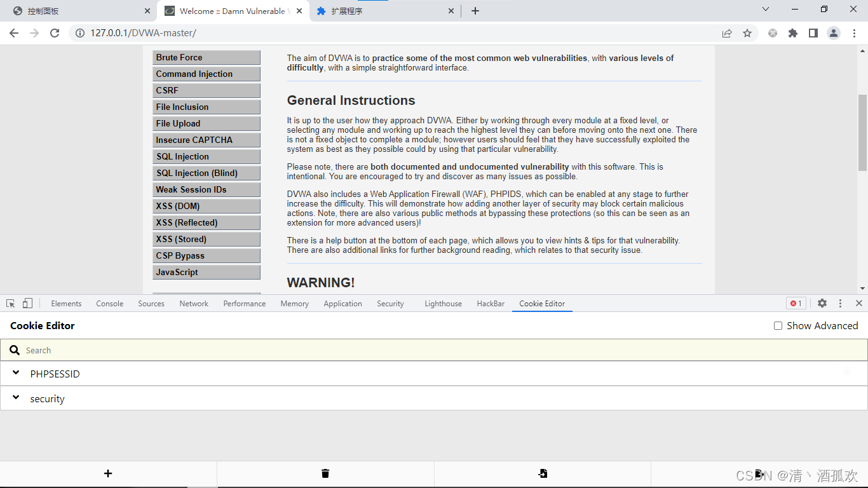
Task: Open the grey round extension icon
Action: click(773, 33)
